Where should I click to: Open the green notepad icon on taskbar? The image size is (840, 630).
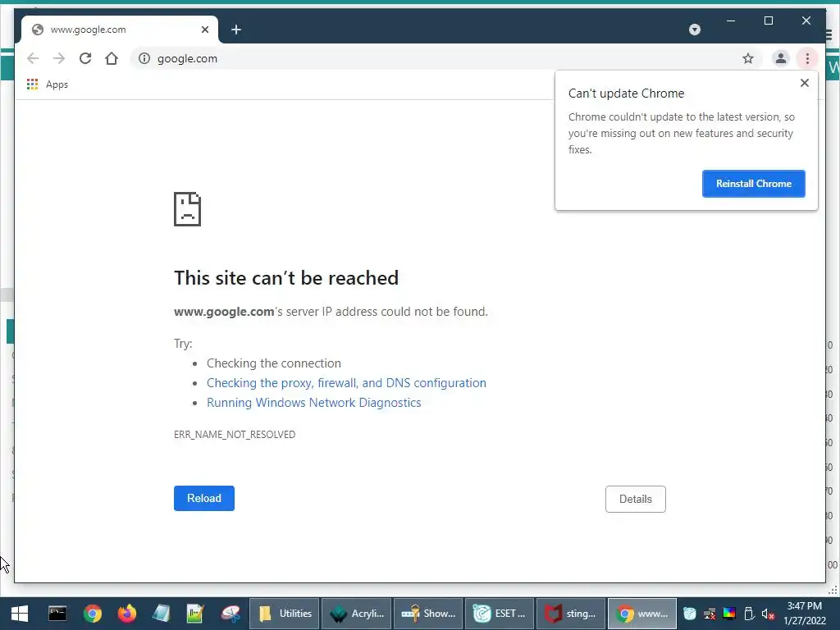195,614
